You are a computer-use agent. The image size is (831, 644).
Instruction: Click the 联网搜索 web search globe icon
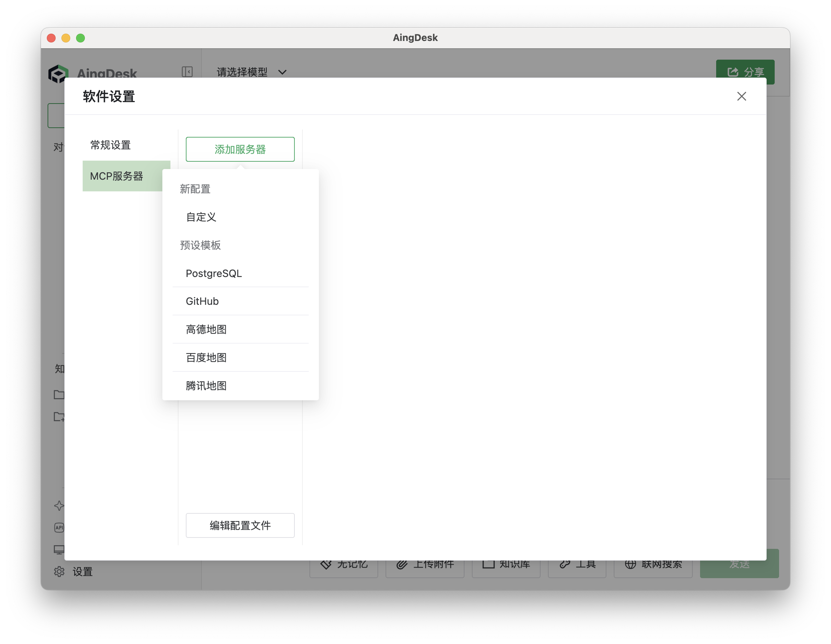631,565
